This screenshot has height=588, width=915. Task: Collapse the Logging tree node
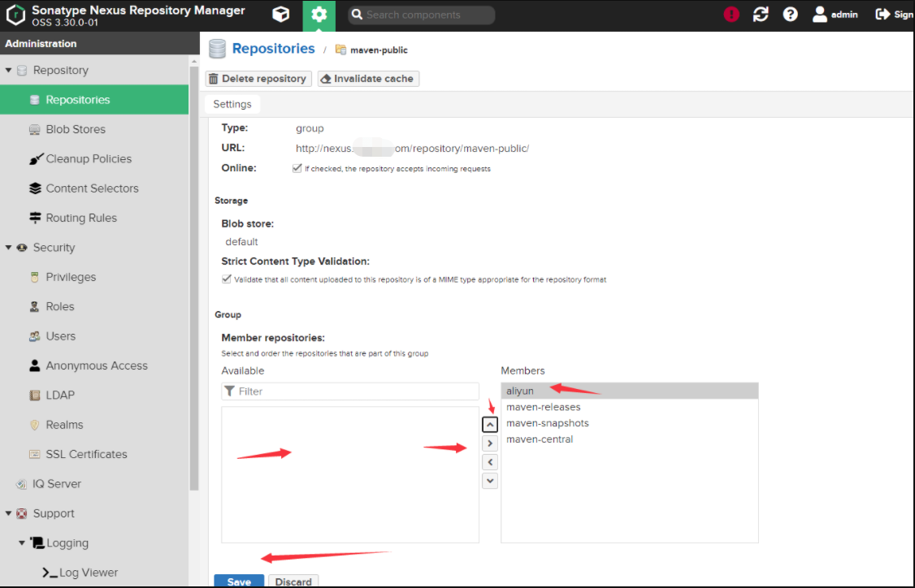click(x=22, y=543)
